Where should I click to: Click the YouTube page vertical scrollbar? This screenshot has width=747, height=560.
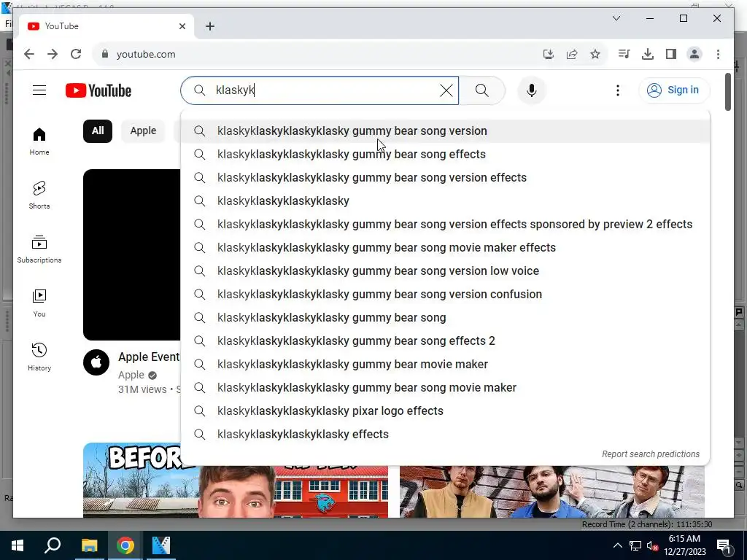click(x=728, y=92)
